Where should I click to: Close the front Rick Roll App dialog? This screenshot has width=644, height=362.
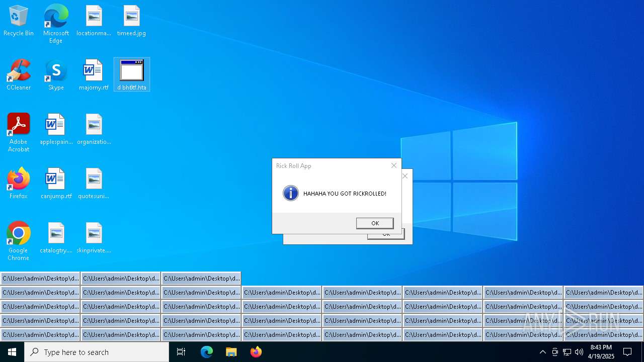click(x=394, y=165)
